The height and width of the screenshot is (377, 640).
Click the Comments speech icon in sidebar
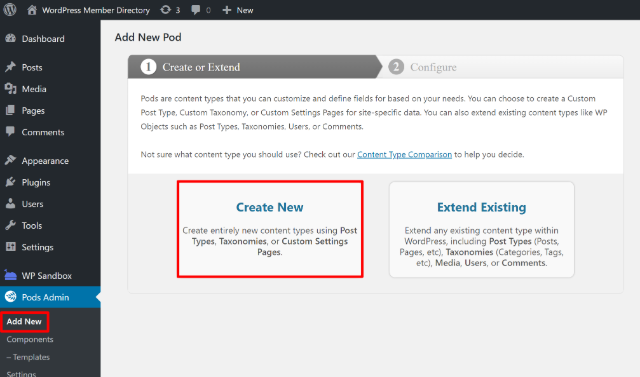pos(10,132)
